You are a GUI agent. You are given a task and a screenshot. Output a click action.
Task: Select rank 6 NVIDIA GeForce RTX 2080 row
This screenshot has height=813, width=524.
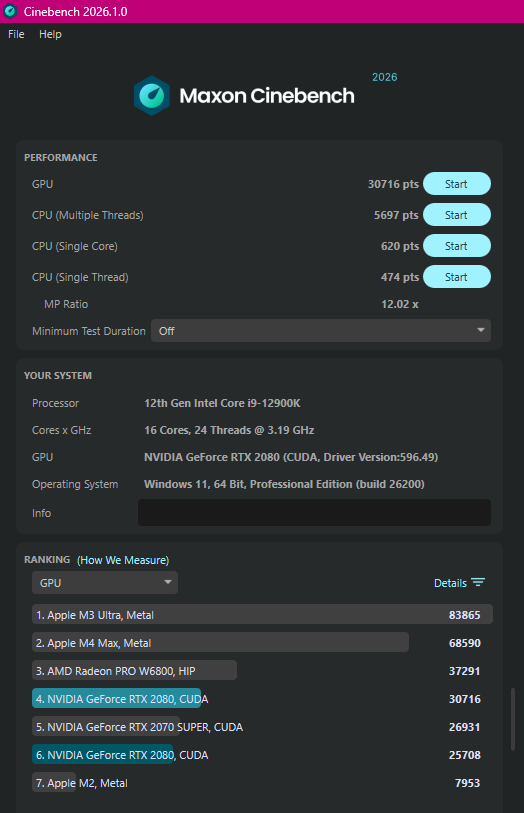click(262, 755)
